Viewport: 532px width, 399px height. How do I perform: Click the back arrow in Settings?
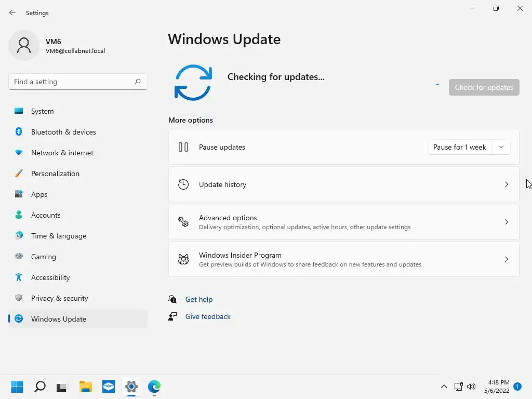pos(12,12)
